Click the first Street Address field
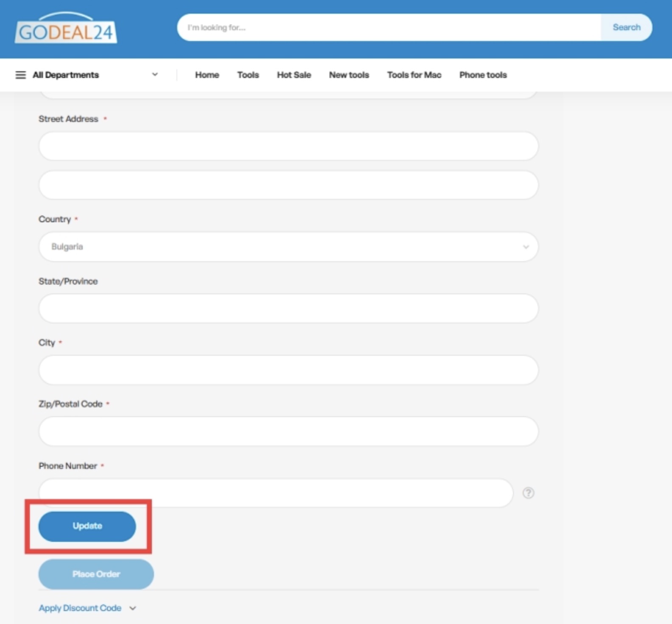 (x=288, y=146)
